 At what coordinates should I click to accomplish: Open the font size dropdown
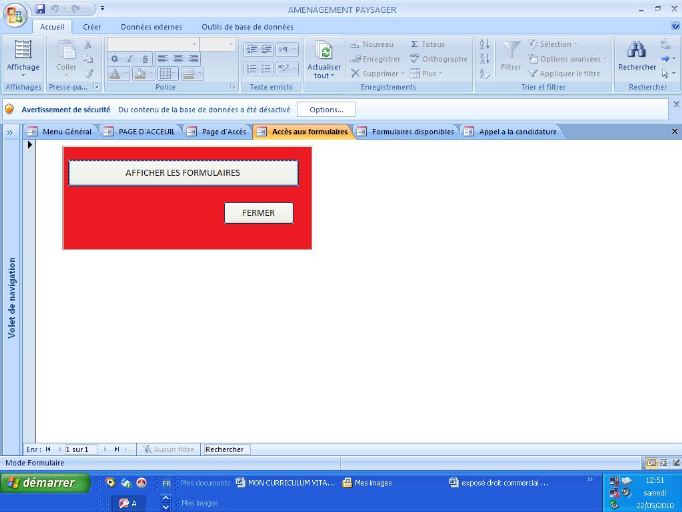click(x=231, y=44)
